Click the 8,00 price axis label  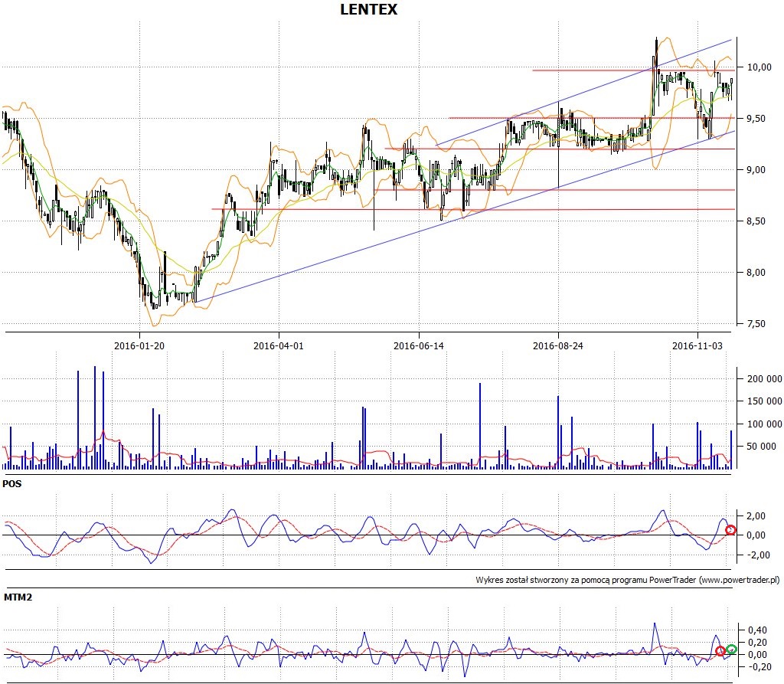pyautogui.click(x=756, y=273)
